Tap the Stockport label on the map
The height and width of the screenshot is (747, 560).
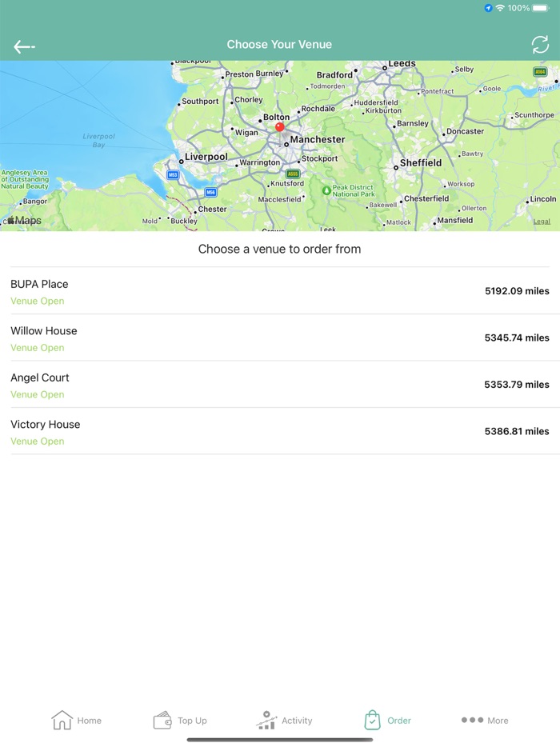(x=319, y=158)
